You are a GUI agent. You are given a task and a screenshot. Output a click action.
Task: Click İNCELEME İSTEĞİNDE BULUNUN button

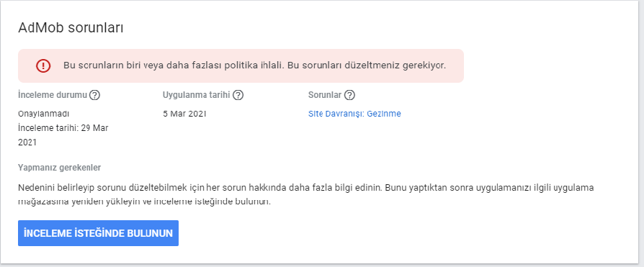[98, 233]
